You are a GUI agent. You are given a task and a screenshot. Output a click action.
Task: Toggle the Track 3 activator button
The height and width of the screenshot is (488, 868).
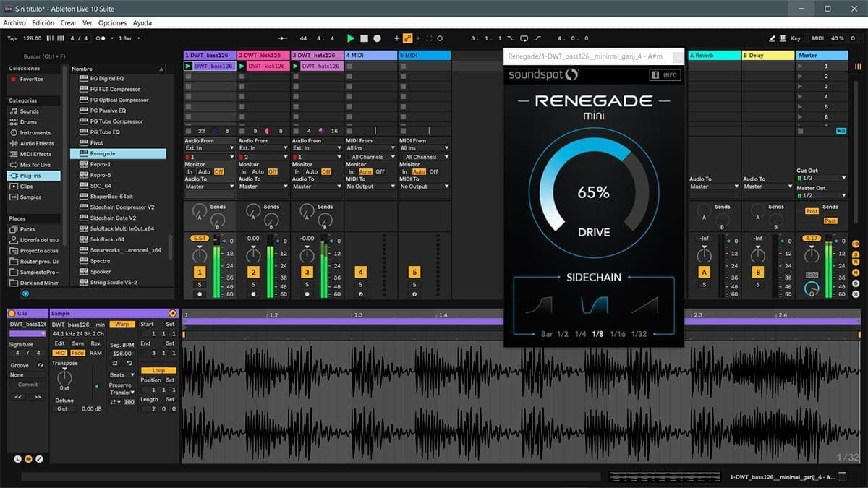[307, 273]
